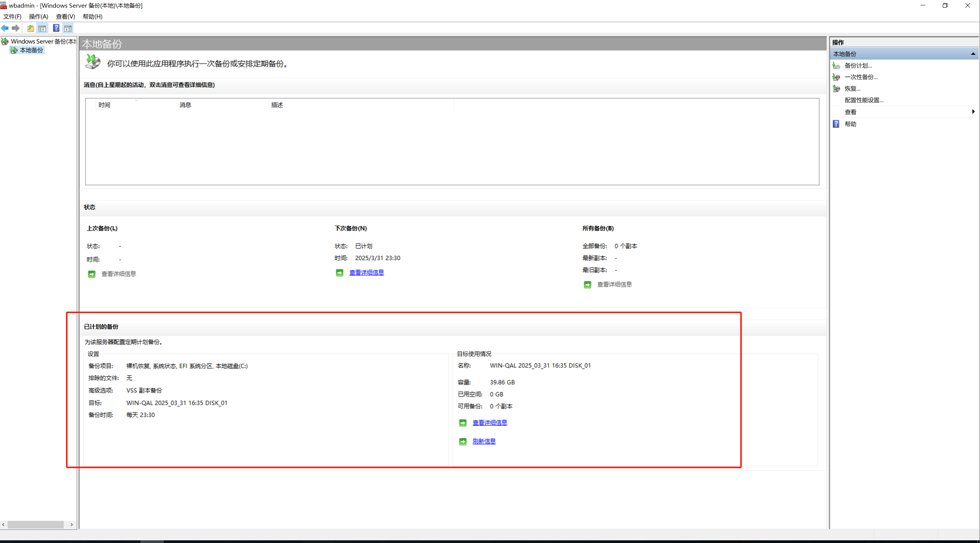Viewport: 980px width, 543px height.
Task: Click the Back arrow toolbar icon
Action: click(5, 28)
